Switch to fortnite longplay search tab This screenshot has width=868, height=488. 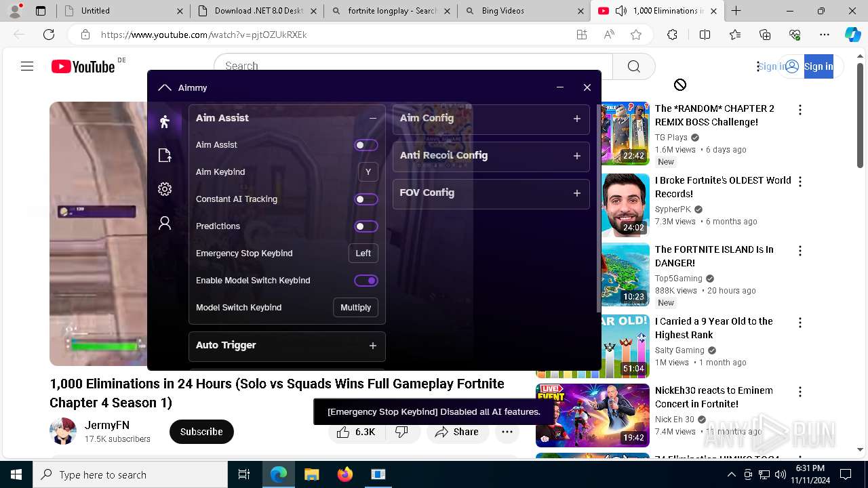tap(390, 11)
